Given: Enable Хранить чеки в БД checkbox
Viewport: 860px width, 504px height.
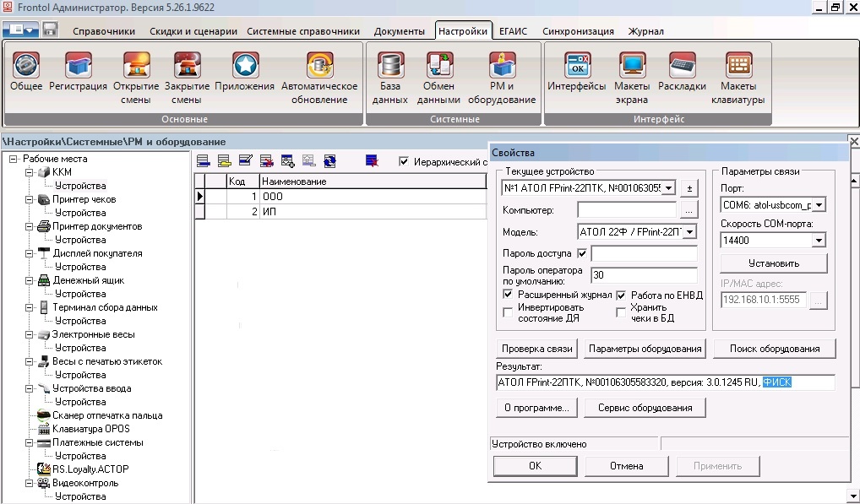Looking at the screenshot, I should coord(621,313).
